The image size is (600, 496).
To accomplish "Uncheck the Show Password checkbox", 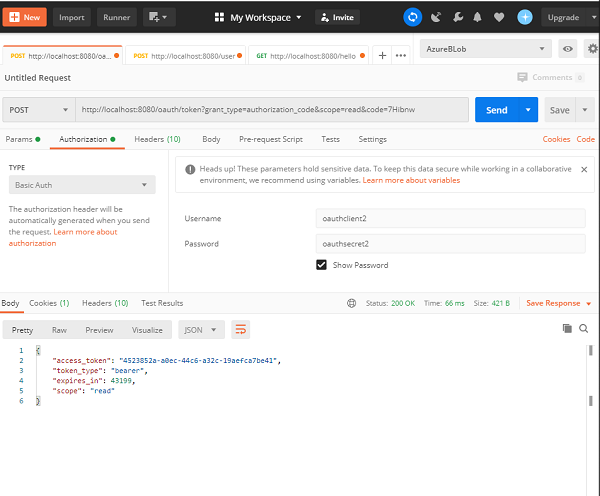I will [321, 265].
